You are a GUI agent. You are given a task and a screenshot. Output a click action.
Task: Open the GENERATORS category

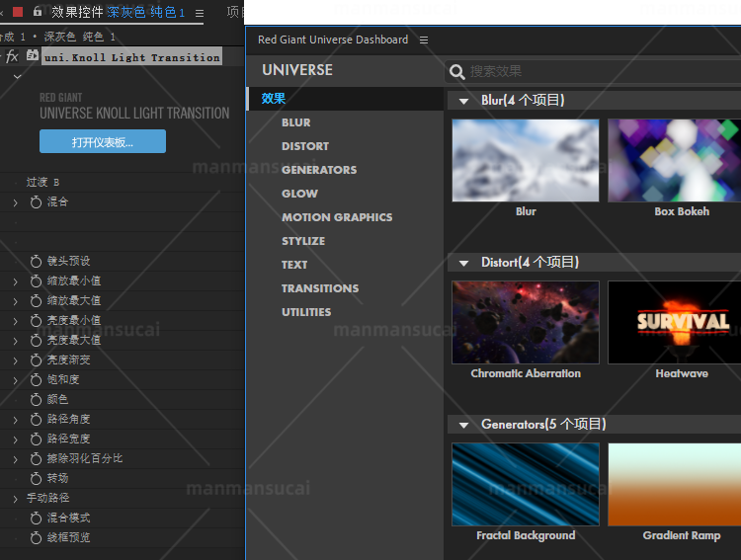tap(319, 170)
